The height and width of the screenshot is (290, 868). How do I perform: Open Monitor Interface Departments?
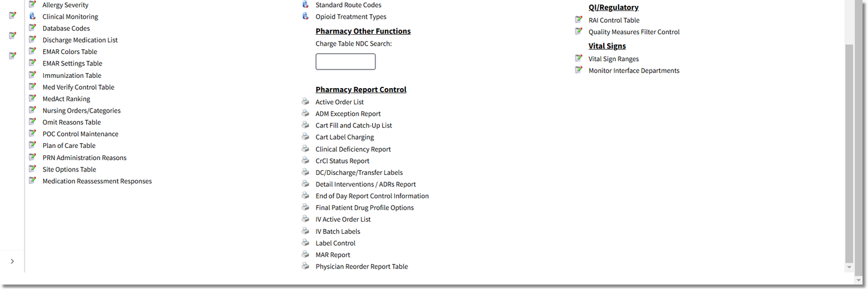(634, 71)
